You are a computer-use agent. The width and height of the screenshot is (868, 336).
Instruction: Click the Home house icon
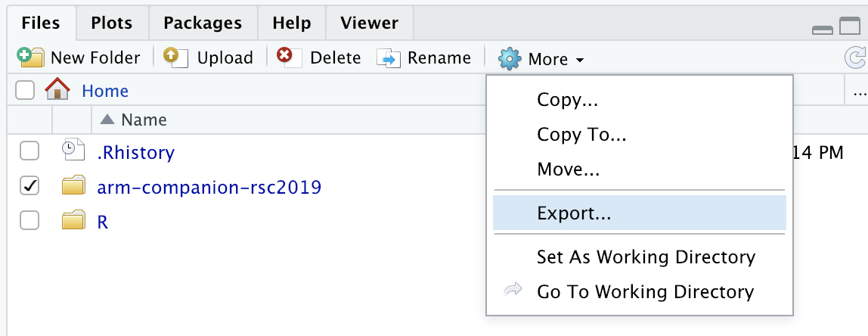click(x=57, y=89)
